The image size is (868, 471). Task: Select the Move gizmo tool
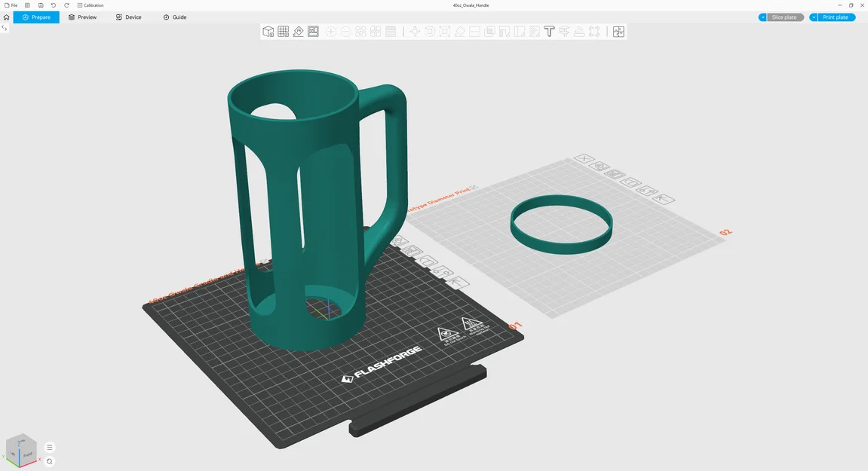[x=415, y=32]
